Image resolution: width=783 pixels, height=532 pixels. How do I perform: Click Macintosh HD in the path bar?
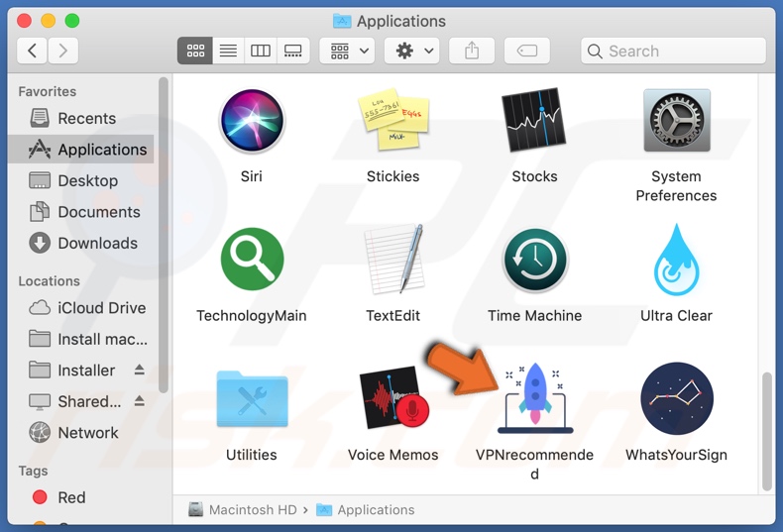pos(243,509)
